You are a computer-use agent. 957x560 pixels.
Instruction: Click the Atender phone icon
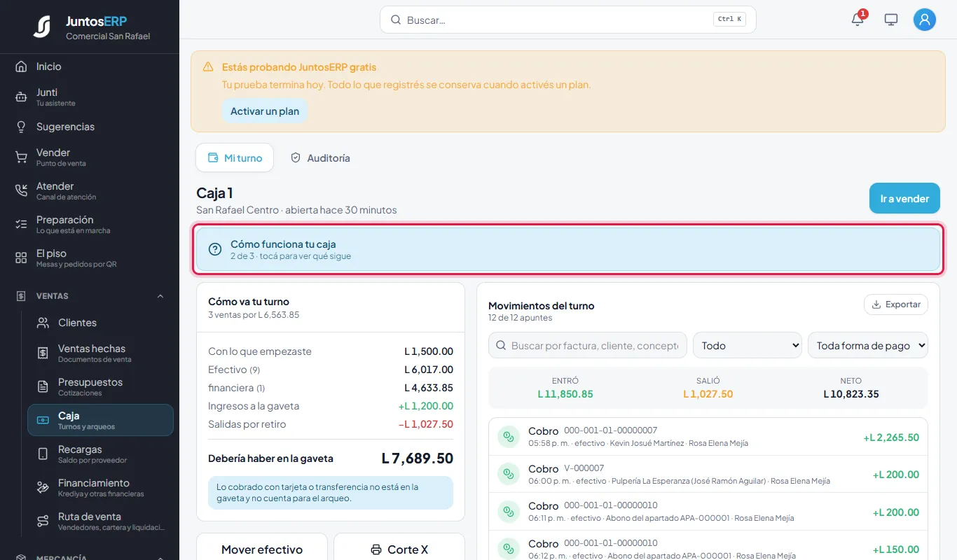click(21, 191)
